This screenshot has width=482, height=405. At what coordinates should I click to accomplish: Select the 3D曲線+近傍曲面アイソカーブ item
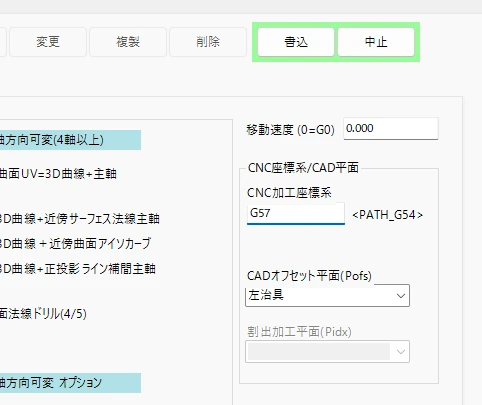[x=75, y=244]
